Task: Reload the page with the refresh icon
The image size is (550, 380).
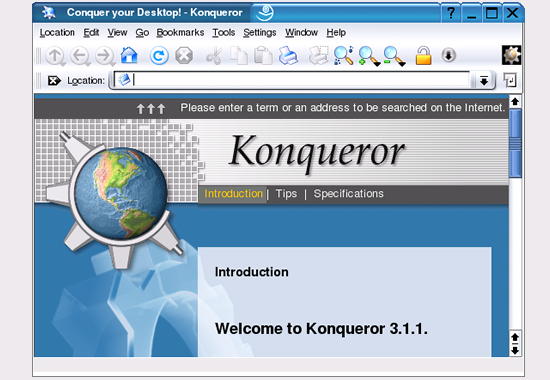Action: pyautogui.click(x=159, y=55)
